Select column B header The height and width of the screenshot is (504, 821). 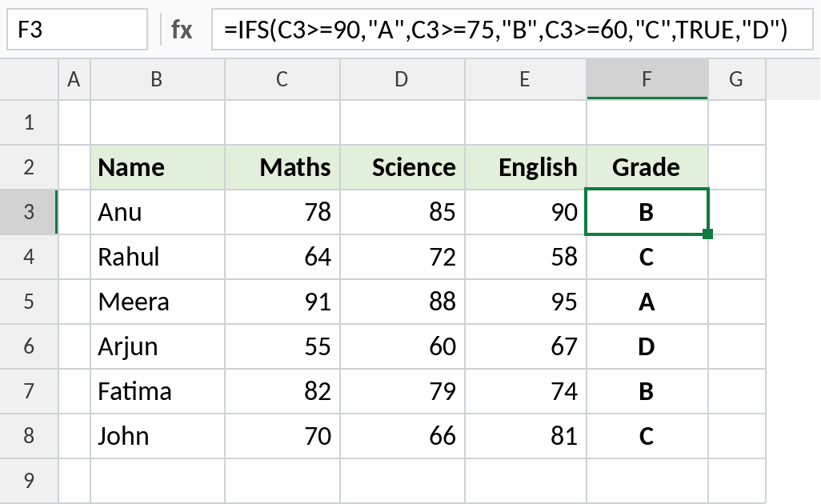coord(157,79)
